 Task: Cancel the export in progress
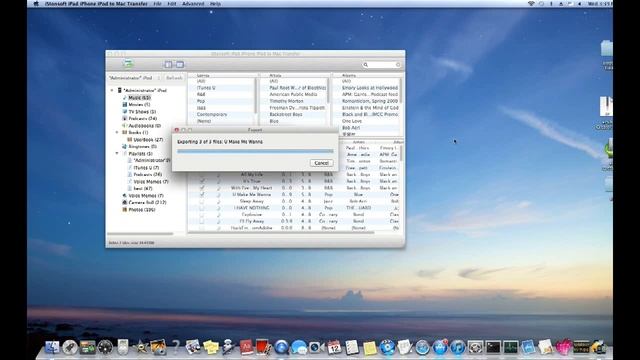(x=321, y=163)
